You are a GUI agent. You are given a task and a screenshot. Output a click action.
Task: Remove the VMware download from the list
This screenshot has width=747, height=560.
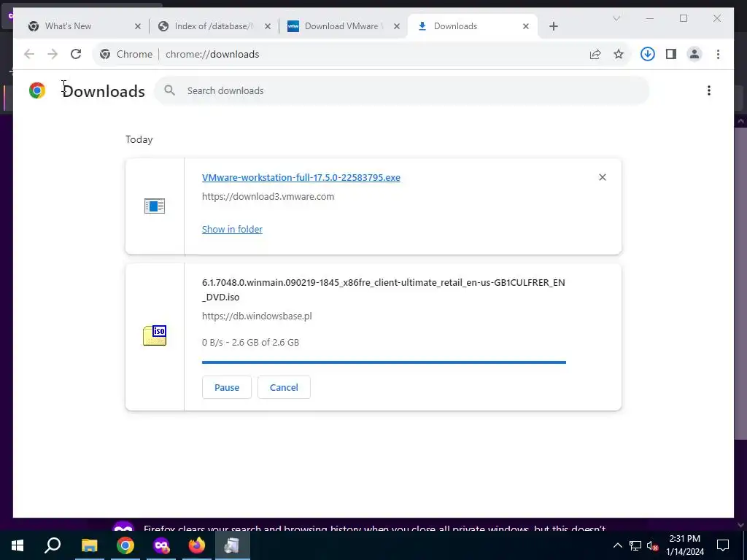click(x=602, y=177)
